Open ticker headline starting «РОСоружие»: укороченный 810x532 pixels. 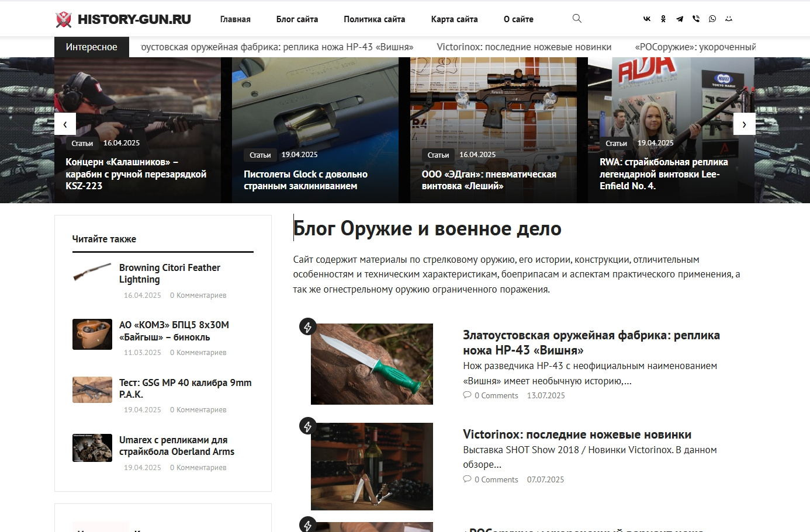(x=695, y=47)
